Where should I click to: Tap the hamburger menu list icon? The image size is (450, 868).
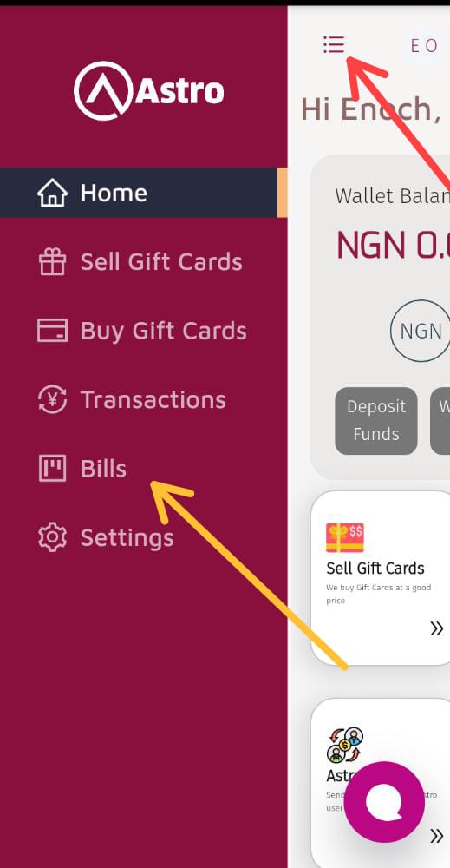(x=334, y=44)
